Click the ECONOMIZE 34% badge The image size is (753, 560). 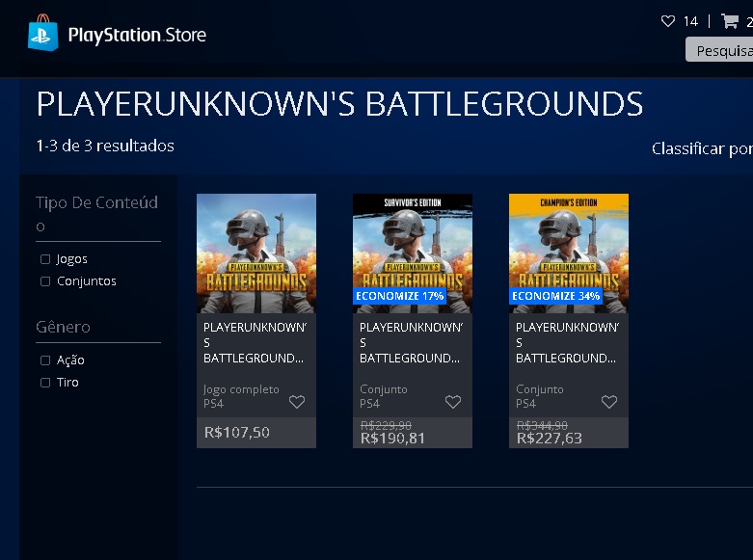tap(555, 296)
